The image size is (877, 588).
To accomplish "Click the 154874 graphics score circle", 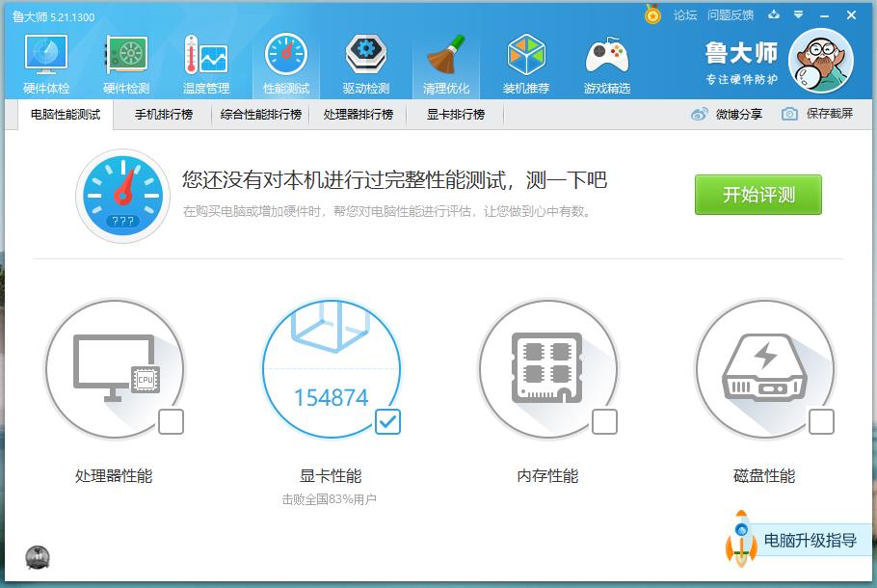I will pyautogui.click(x=332, y=368).
